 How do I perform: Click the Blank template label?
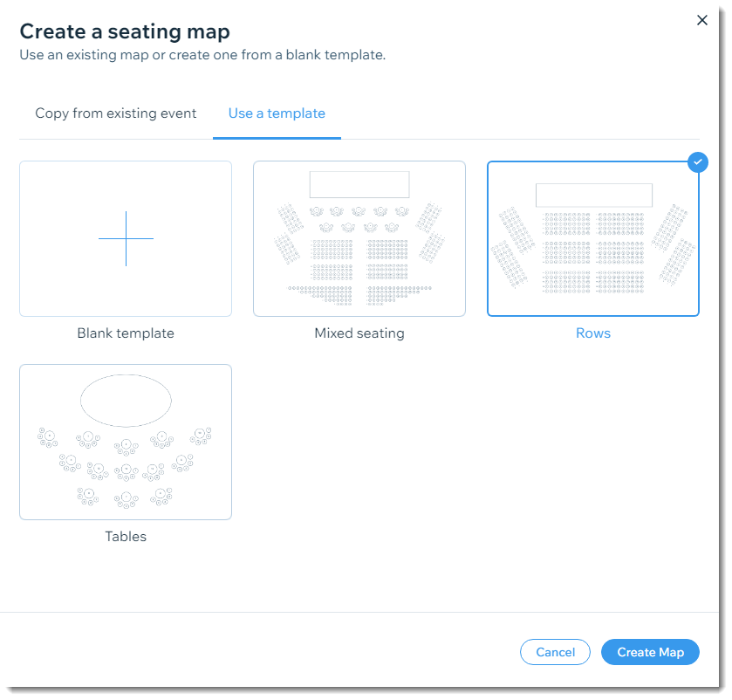126,333
